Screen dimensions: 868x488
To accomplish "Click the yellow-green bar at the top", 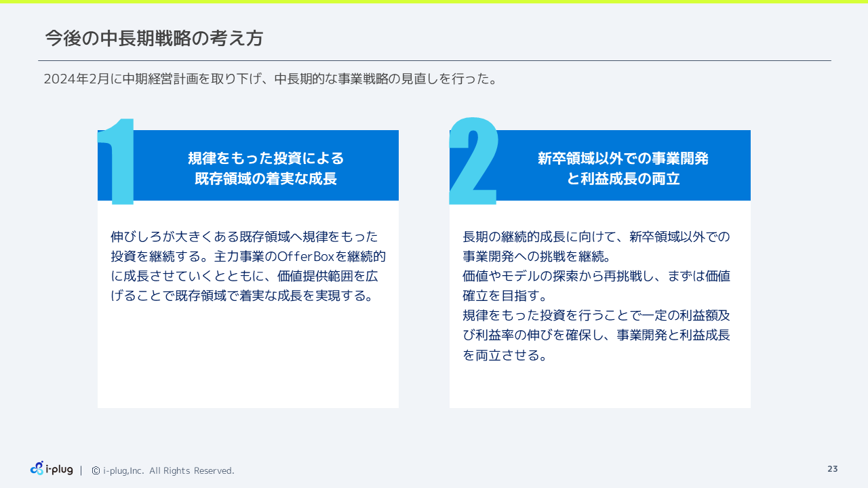I will click(434, 2).
